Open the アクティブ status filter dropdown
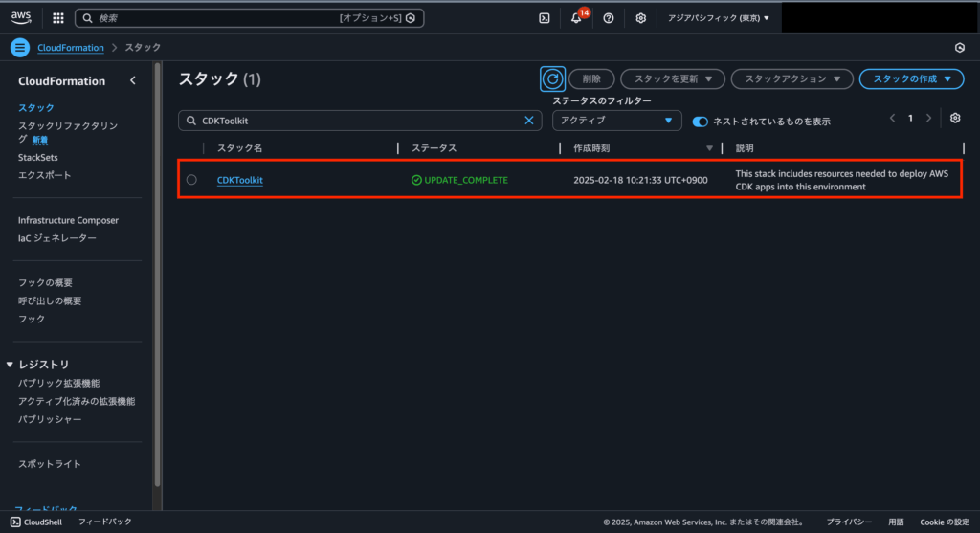 click(x=616, y=121)
